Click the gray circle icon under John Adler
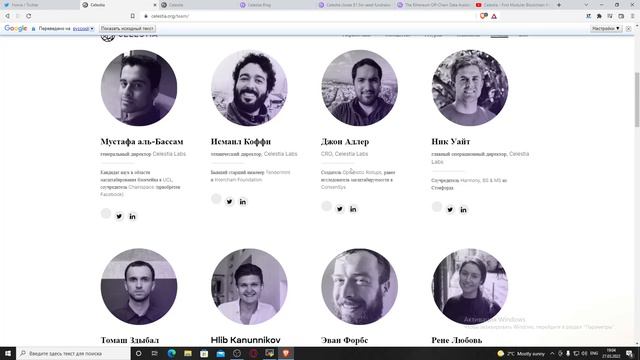Image resolution: width=640 pixels, height=360 pixels. pyautogui.click(x=326, y=206)
